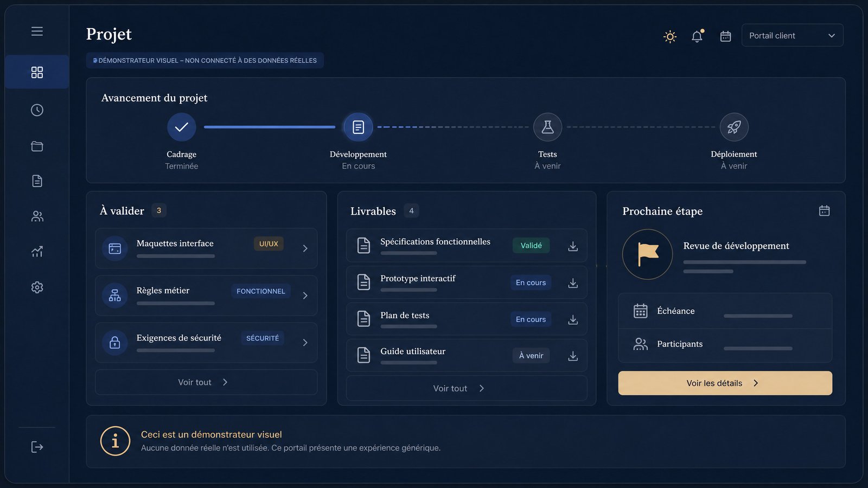The height and width of the screenshot is (488, 868).
Task: Click the SÉCURITÉ tag
Action: (x=263, y=338)
